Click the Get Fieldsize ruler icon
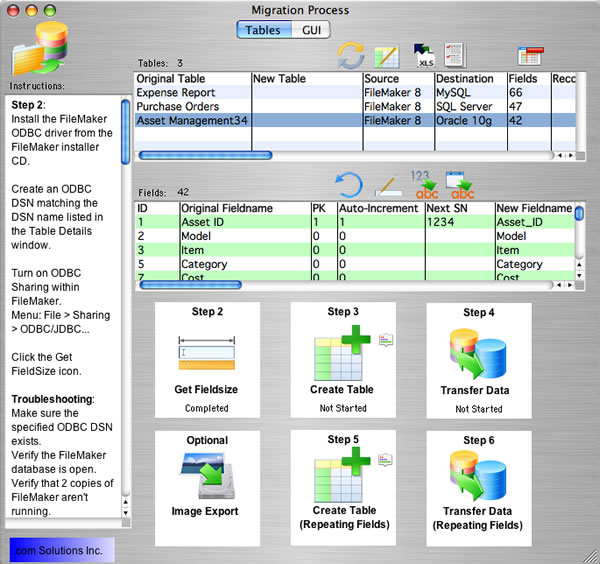This screenshot has height=564, width=600. [x=207, y=353]
